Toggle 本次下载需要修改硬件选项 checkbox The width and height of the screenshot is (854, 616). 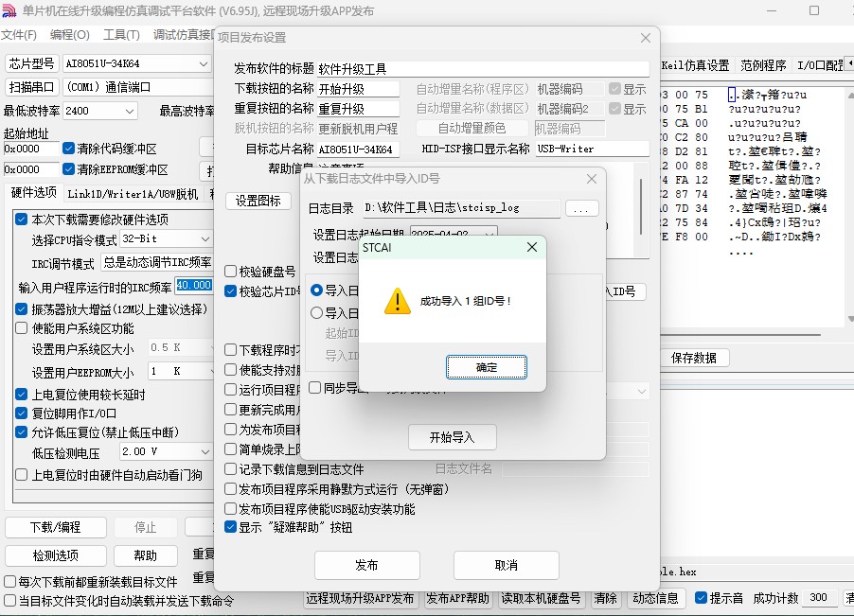point(21,220)
